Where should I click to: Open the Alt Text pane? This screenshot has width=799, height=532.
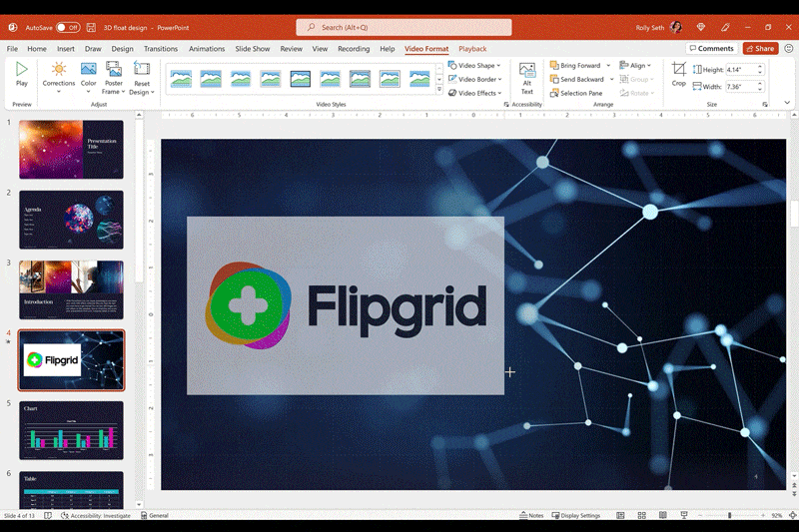(527, 78)
